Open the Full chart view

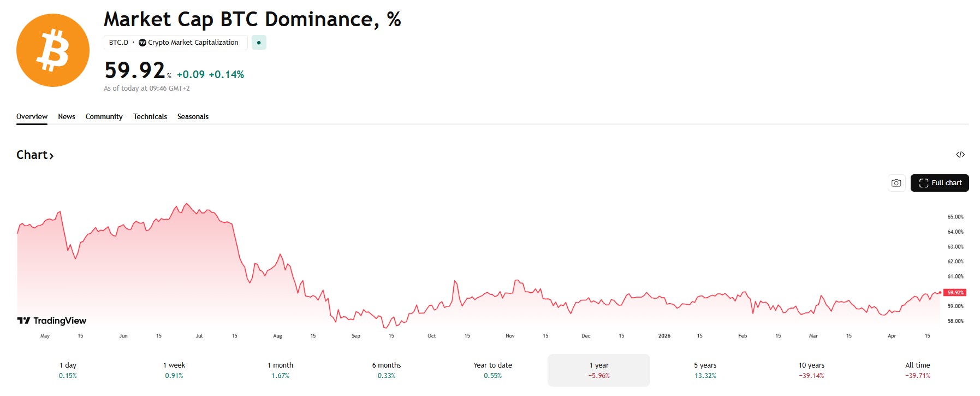tap(940, 183)
